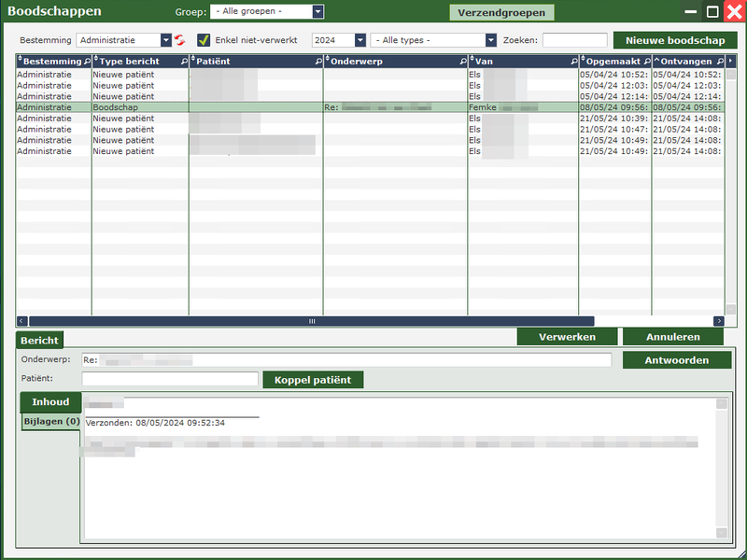Toggle the 'Enkel niet-verwerkt' checkbox
The width and height of the screenshot is (747, 560).
(204, 40)
